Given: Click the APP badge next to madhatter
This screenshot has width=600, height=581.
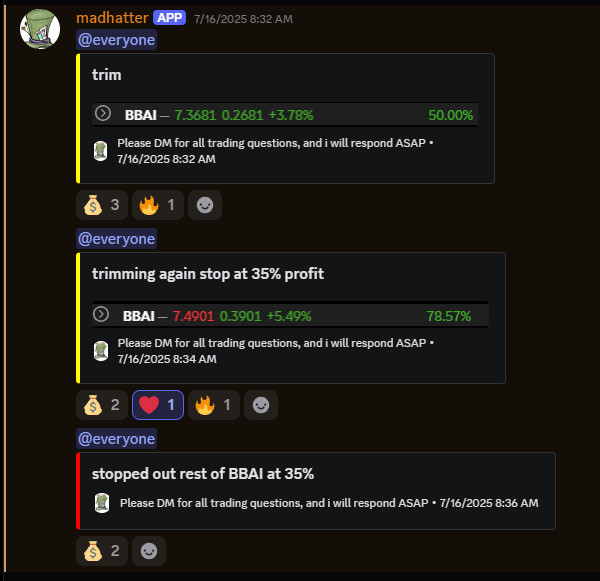Looking at the screenshot, I should coord(170,18).
